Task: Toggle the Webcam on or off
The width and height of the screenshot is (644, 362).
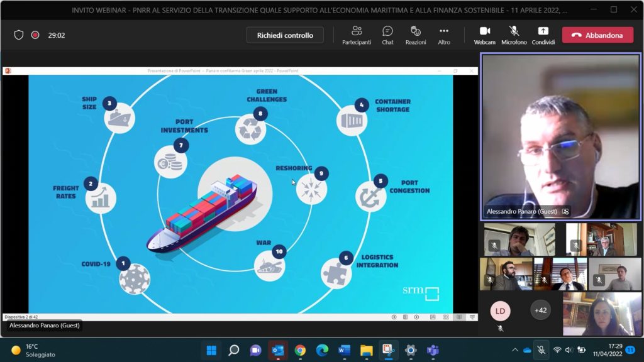Action: tap(484, 35)
